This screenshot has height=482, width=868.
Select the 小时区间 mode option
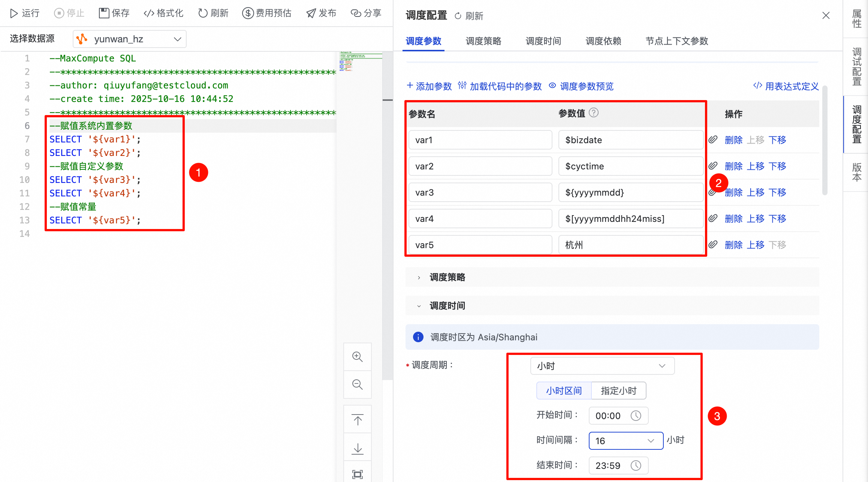(564, 391)
